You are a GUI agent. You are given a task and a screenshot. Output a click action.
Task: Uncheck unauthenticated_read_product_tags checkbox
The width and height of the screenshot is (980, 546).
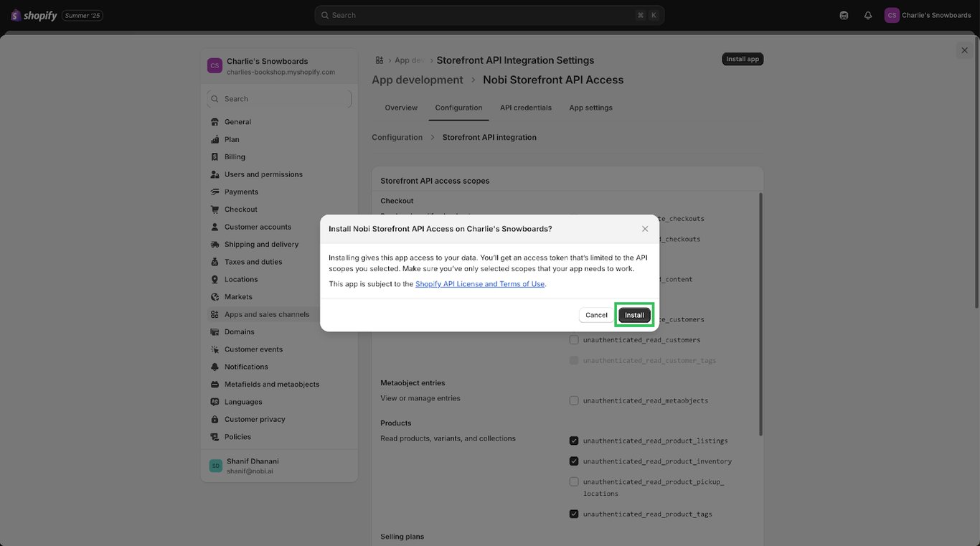[574, 514]
